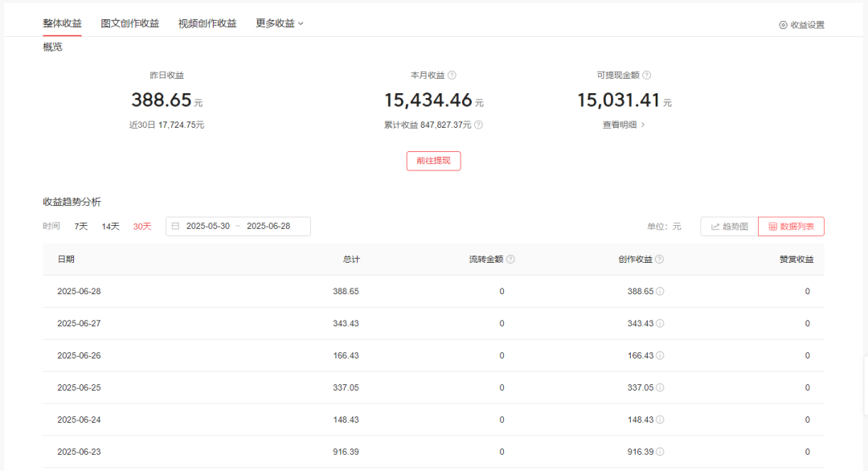
Task: Click the 15,031.41 withdrawable amount value
Action: pyautogui.click(x=618, y=100)
